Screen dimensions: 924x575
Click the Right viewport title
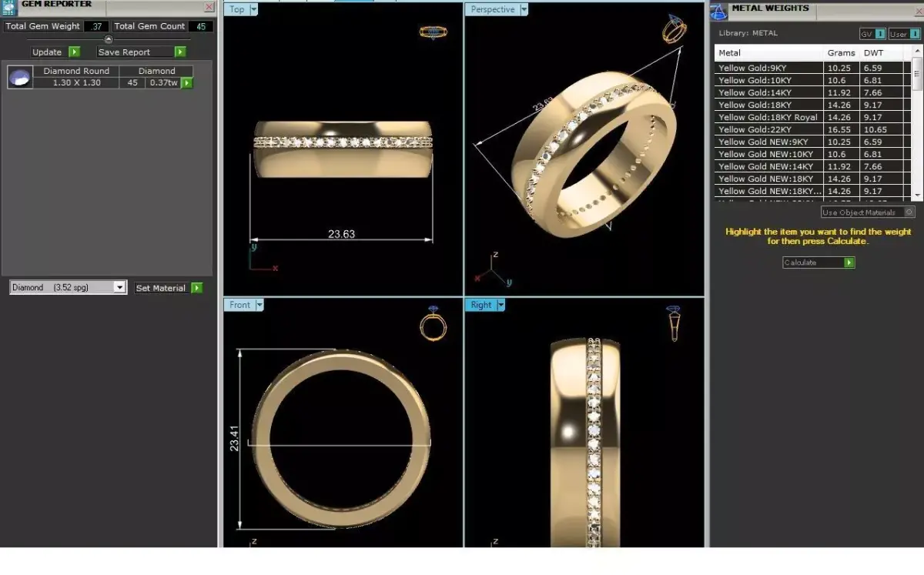[481, 305]
